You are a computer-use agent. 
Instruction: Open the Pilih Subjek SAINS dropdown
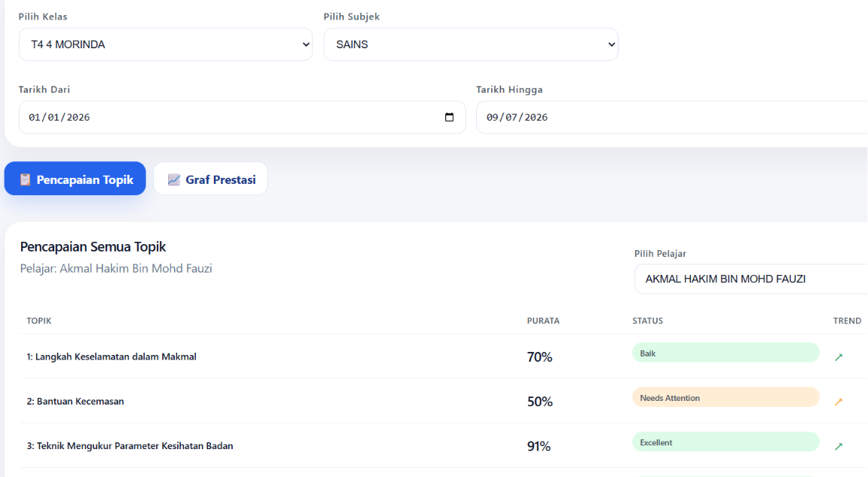[x=471, y=44]
